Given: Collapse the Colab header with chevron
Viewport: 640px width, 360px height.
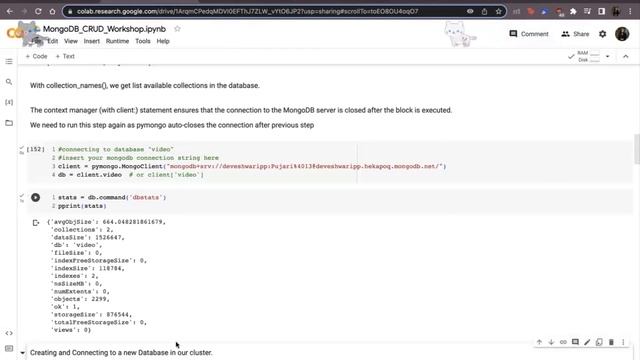Looking at the screenshot, I should pyautogui.click(x=626, y=56).
